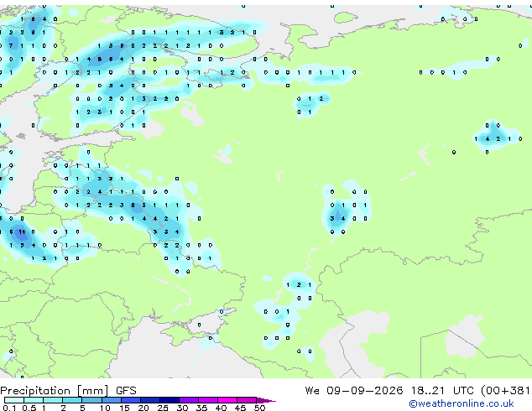
Task: Click the legend label "0.5"
Action: pos(29,408)
